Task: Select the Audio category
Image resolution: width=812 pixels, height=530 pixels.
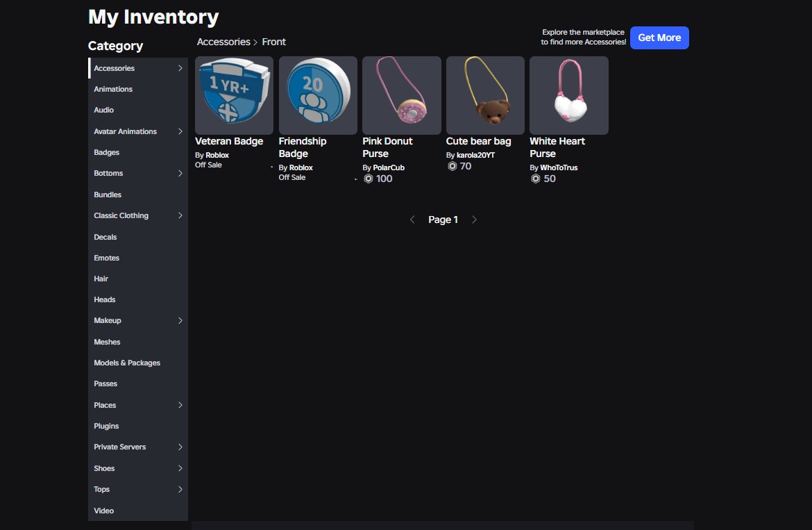Action: pyautogui.click(x=137, y=110)
